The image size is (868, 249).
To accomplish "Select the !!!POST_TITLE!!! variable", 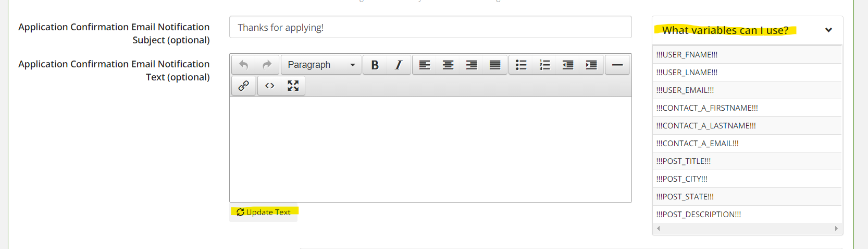I will click(x=747, y=161).
